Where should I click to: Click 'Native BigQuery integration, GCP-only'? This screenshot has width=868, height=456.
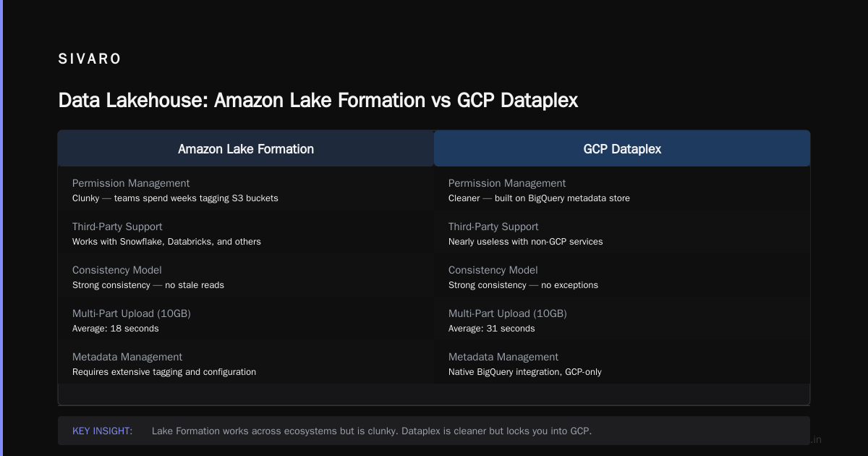(x=525, y=372)
